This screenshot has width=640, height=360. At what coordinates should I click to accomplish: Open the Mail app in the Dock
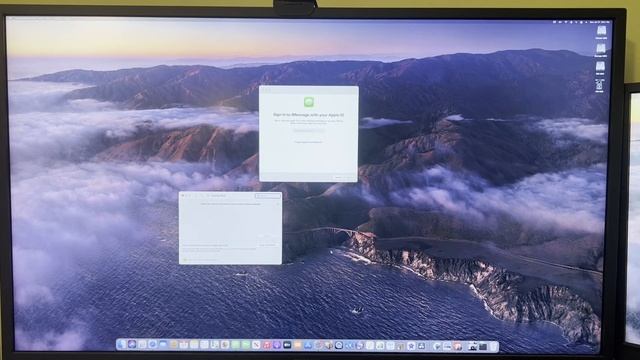[163, 345]
